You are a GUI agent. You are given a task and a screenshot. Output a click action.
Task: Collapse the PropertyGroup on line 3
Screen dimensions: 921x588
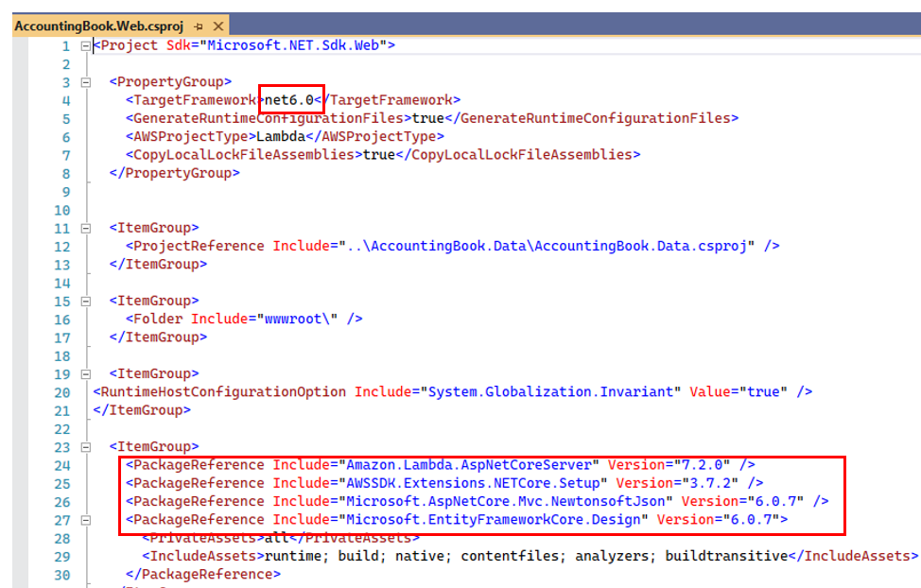[86, 82]
